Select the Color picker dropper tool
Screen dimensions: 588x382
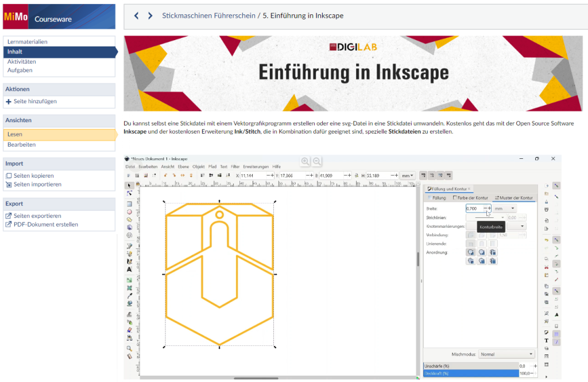(x=129, y=296)
